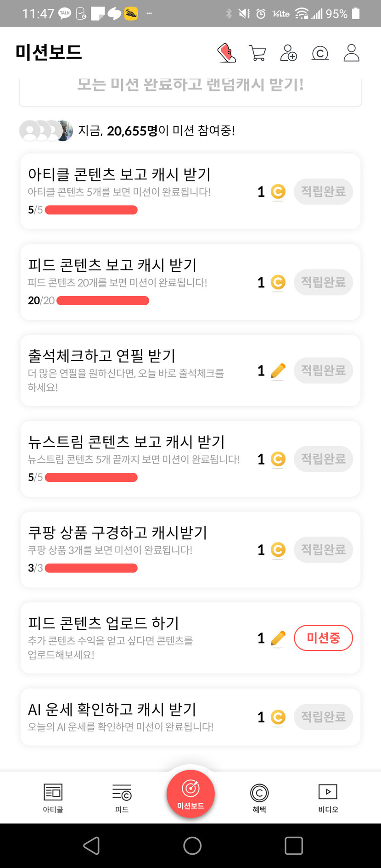This screenshot has height=868, width=381.
Task: Tap the red sneaker icon in header
Action: [x=226, y=53]
